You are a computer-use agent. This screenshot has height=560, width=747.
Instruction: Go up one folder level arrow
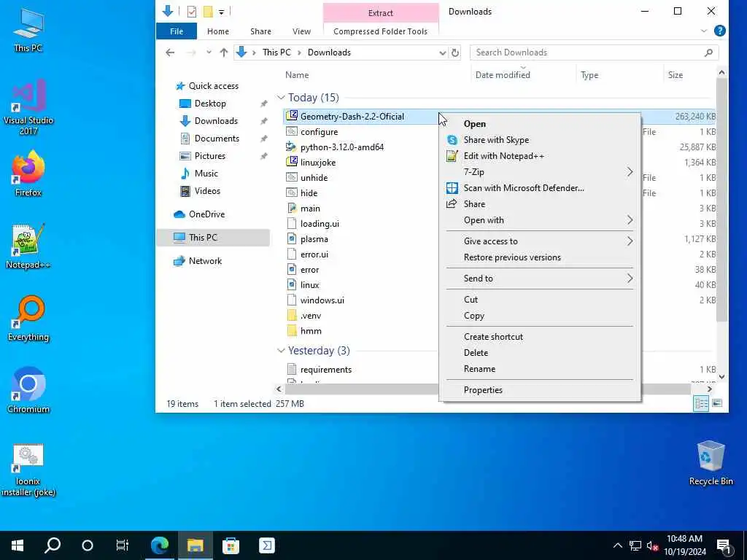click(223, 52)
